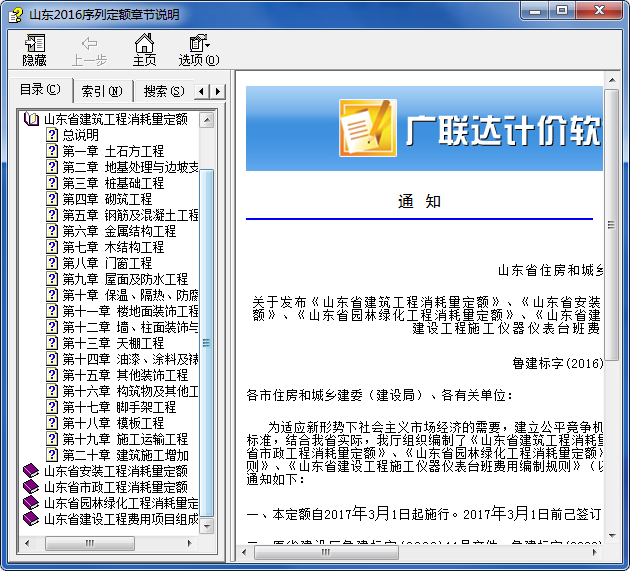The image size is (630, 571).
Task: Click the tree panel scroll up arrow
Action: pos(207,120)
